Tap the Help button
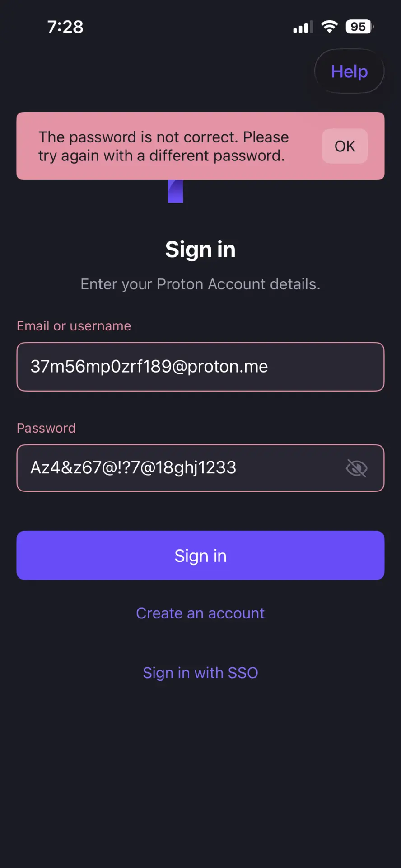This screenshot has width=401, height=868. (349, 71)
